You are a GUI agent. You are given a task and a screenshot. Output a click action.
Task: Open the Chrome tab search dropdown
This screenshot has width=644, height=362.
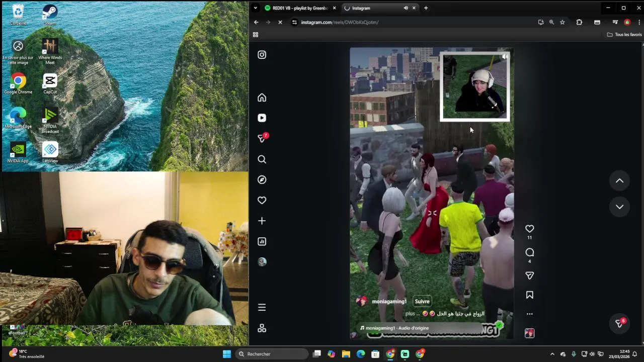click(255, 8)
